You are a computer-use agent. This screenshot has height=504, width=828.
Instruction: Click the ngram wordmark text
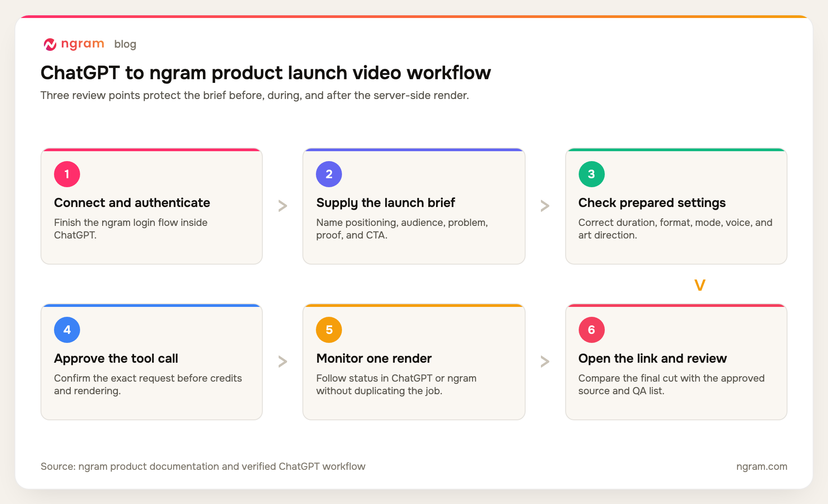coord(82,44)
